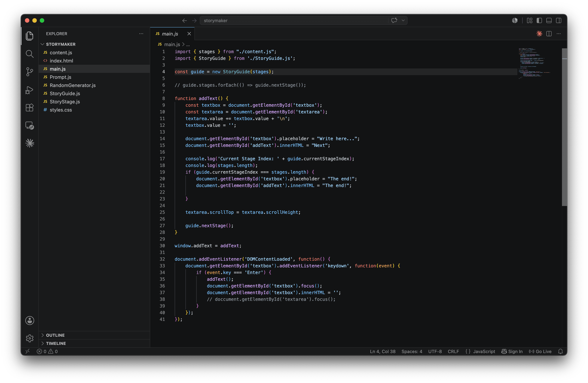
Task: Open the Accounts menu
Action: tap(30, 321)
